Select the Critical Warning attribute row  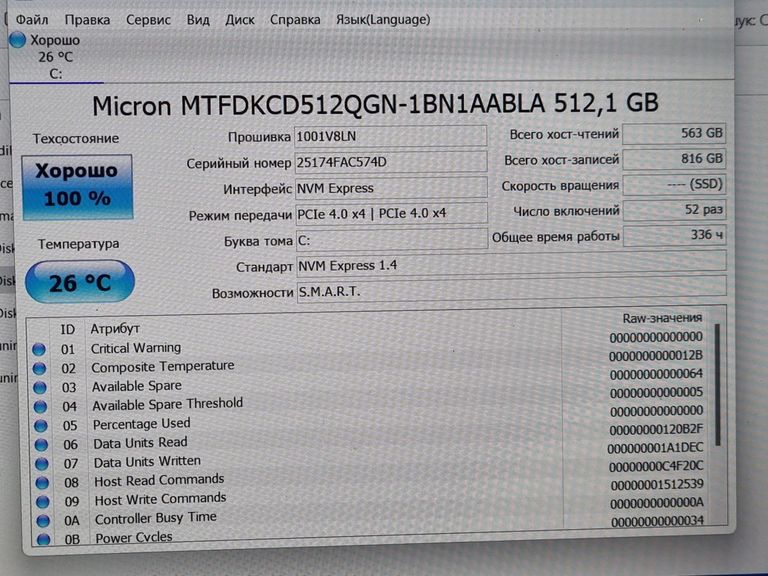367,345
